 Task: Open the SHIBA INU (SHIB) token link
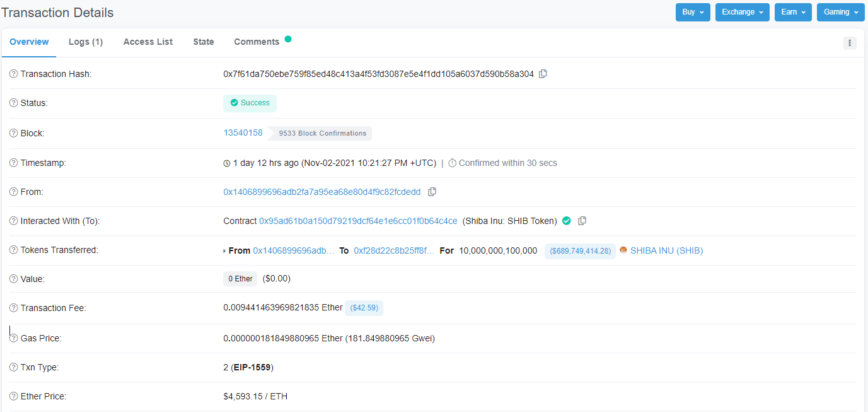coord(666,250)
